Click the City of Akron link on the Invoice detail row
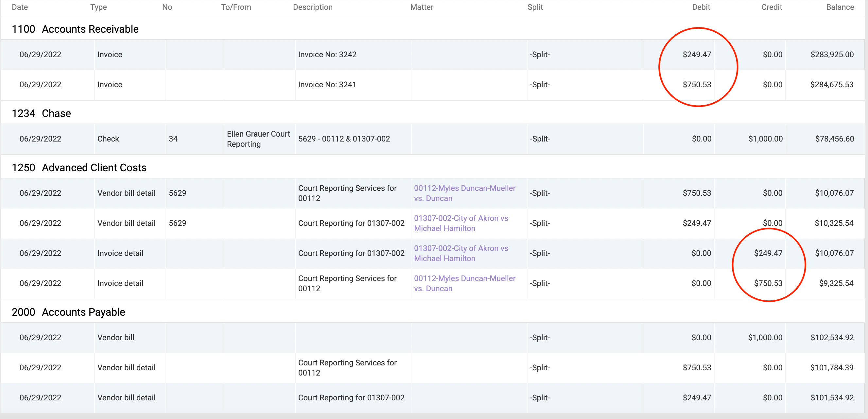Screen dimensions: 868x419 pyautogui.click(x=461, y=253)
